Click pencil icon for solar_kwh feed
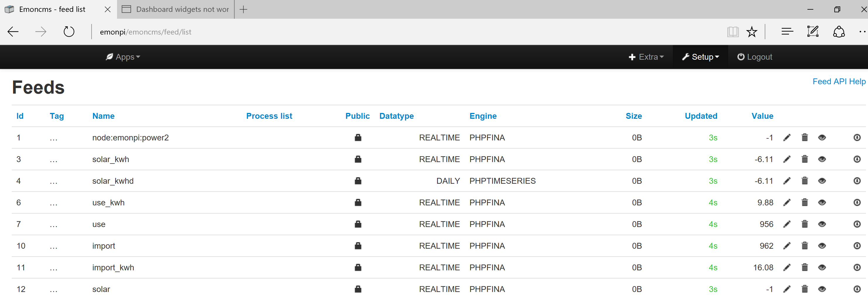The height and width of the screenshot is (299, 868). 787,159
